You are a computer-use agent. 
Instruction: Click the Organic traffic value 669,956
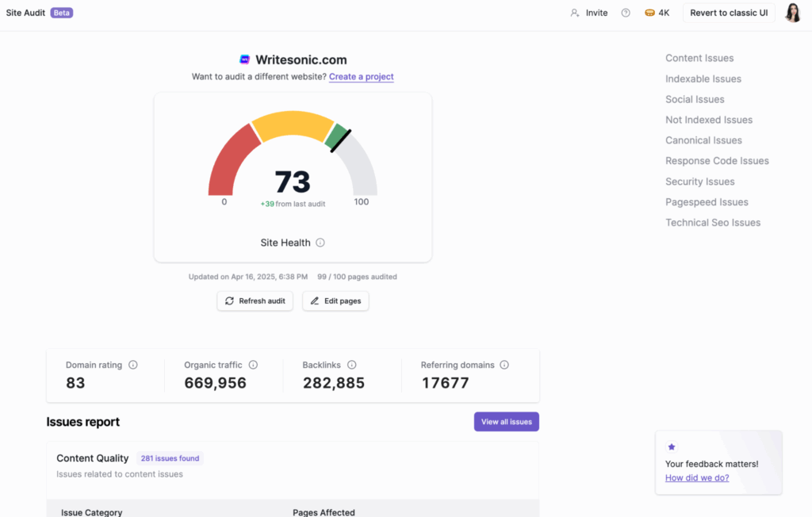tap(216, 383)
